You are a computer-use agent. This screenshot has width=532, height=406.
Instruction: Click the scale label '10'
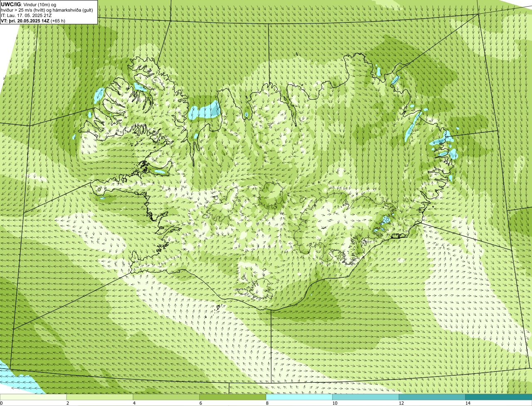[335, 403]
